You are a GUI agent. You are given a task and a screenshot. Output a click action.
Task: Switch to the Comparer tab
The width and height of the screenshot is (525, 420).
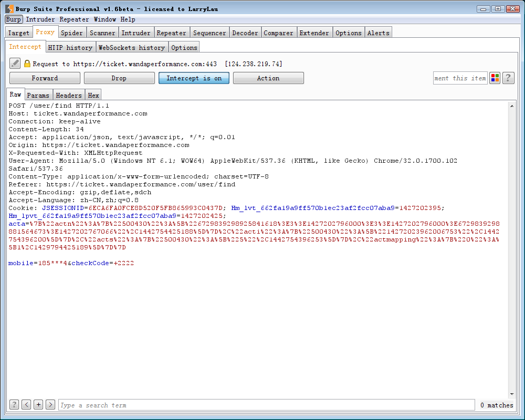tap(279, 33)
